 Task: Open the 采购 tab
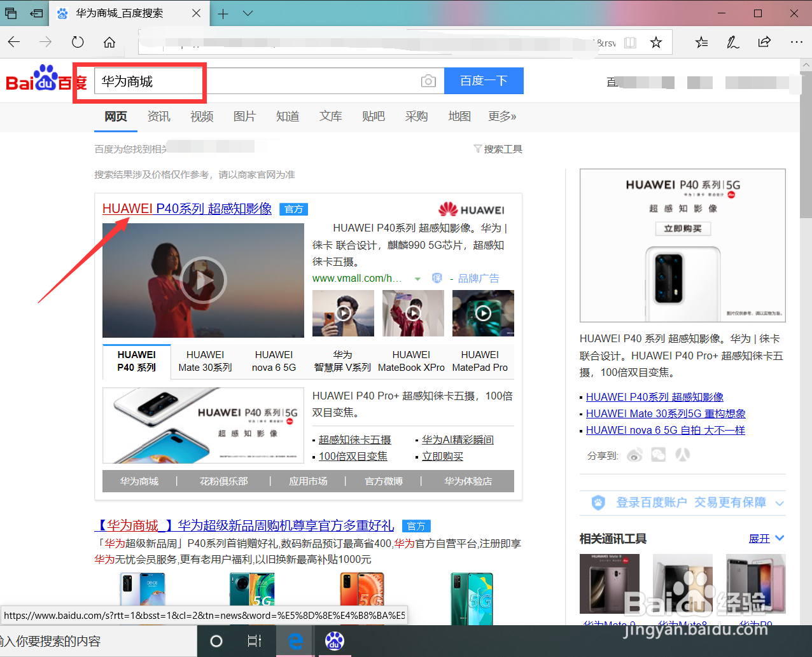click(417, 116)
